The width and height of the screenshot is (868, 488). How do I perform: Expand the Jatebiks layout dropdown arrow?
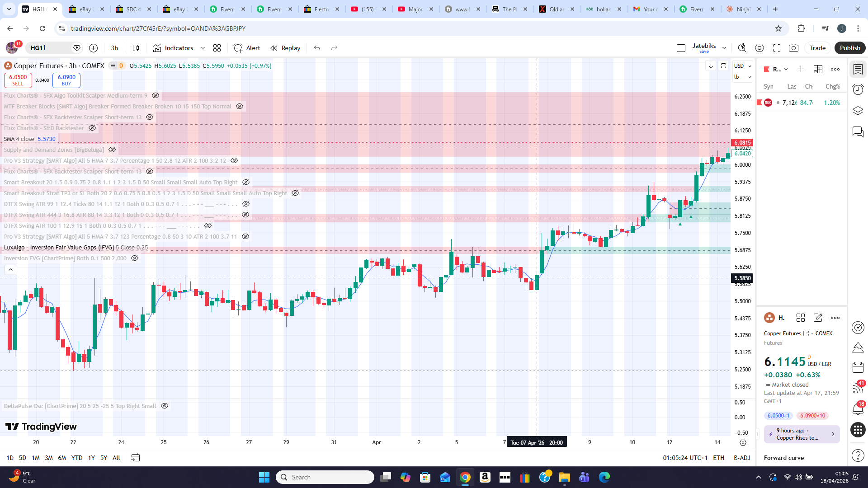(724, 48)
